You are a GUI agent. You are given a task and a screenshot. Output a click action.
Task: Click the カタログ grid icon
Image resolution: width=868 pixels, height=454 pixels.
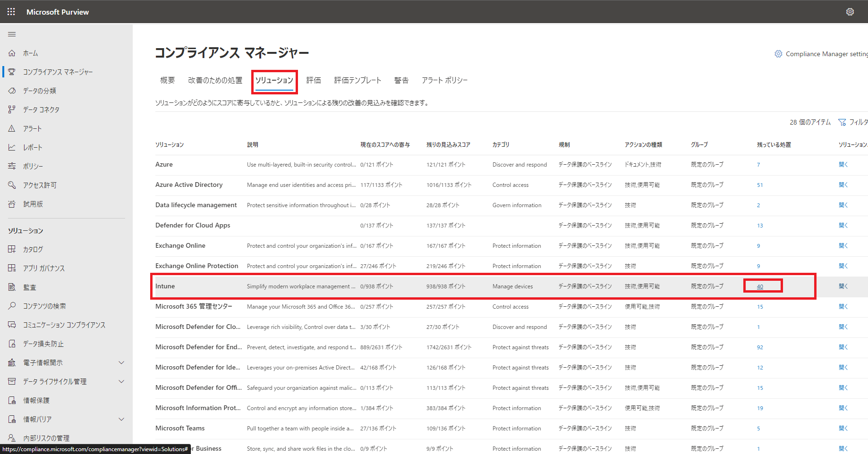point(12,249)
